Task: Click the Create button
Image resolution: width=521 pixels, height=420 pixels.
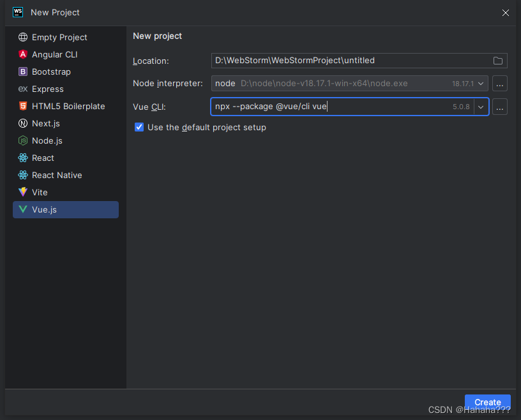Action: pyautogui.click(x=487, y=402)
